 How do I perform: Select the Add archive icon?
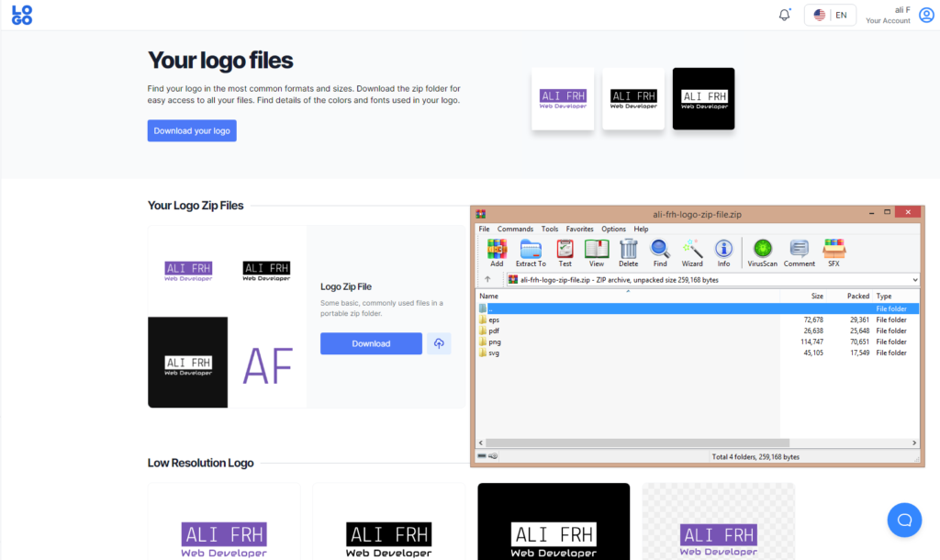pyautogui.click(x=497, y=252)
